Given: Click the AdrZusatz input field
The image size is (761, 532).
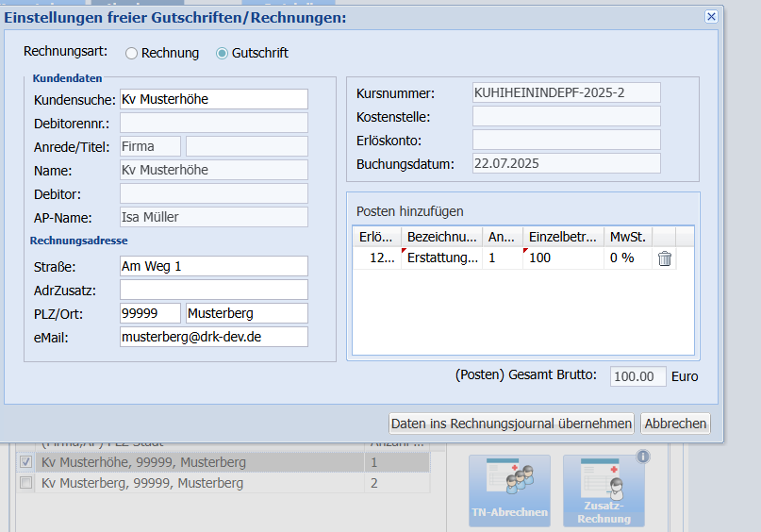Looking at the screenshot, I should tap(213, 290).
